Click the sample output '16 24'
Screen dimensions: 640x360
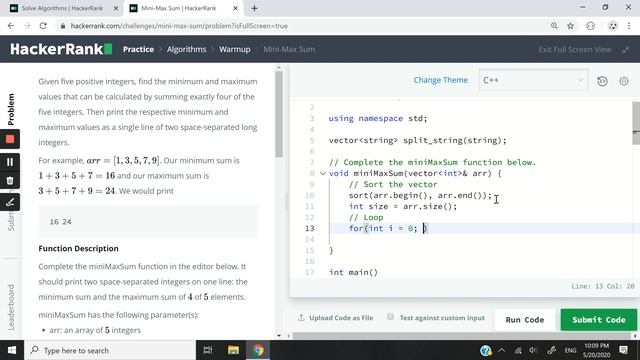tap(60, 222)
